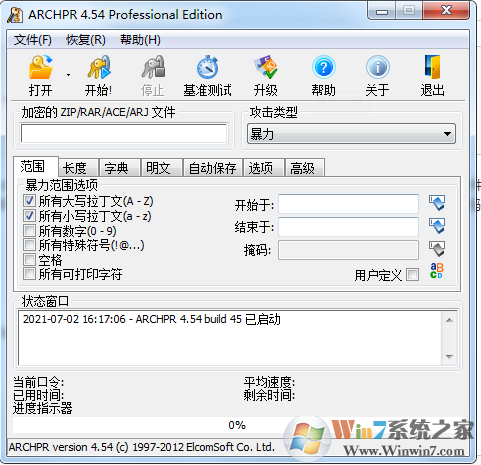Enable the 用户定义 checkbox
This screenshot has height=465, width=481.
coord(413,275)
